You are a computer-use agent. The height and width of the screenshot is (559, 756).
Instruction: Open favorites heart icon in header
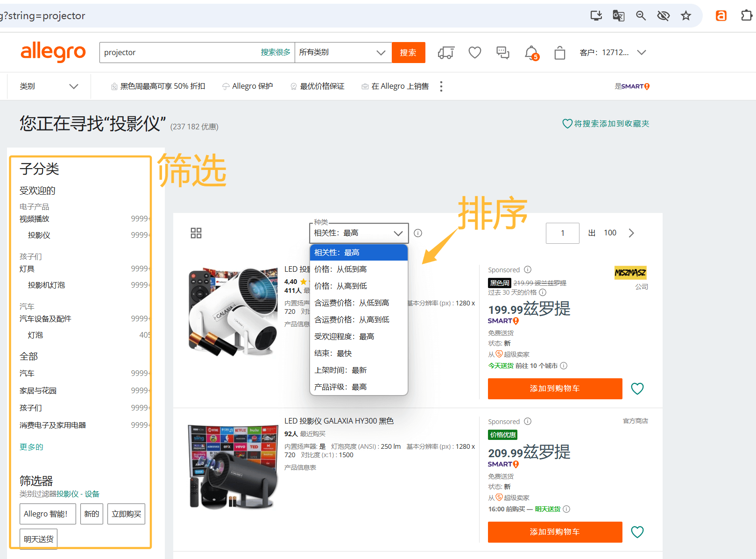click(475, 53)
